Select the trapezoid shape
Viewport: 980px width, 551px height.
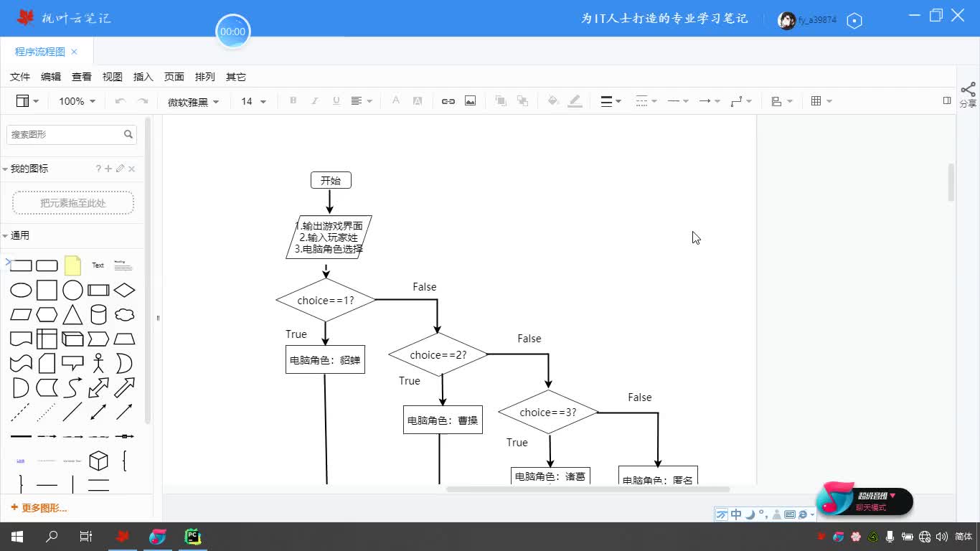[124, 339]
